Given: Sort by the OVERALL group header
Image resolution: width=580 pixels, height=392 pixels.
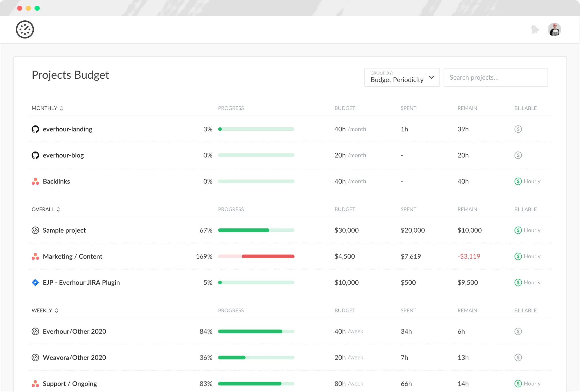Looking at the screenshot, I should 43,209.
